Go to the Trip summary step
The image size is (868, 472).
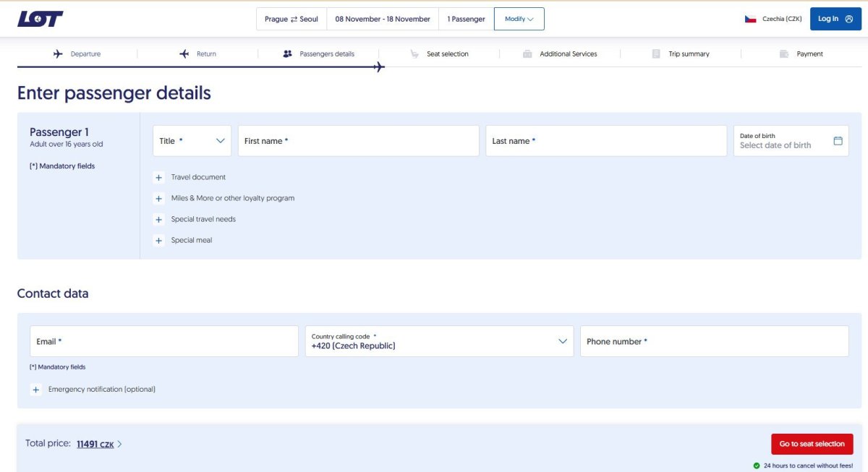[688, 54]
